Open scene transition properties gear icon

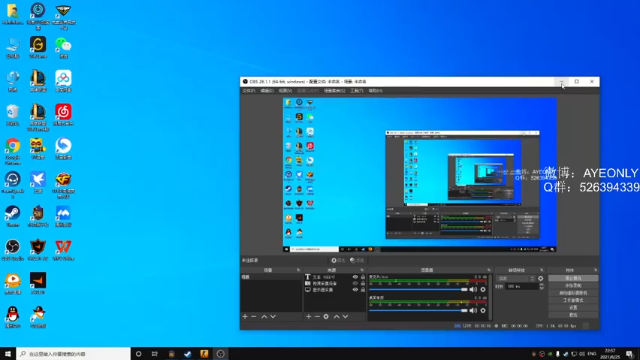541,278
